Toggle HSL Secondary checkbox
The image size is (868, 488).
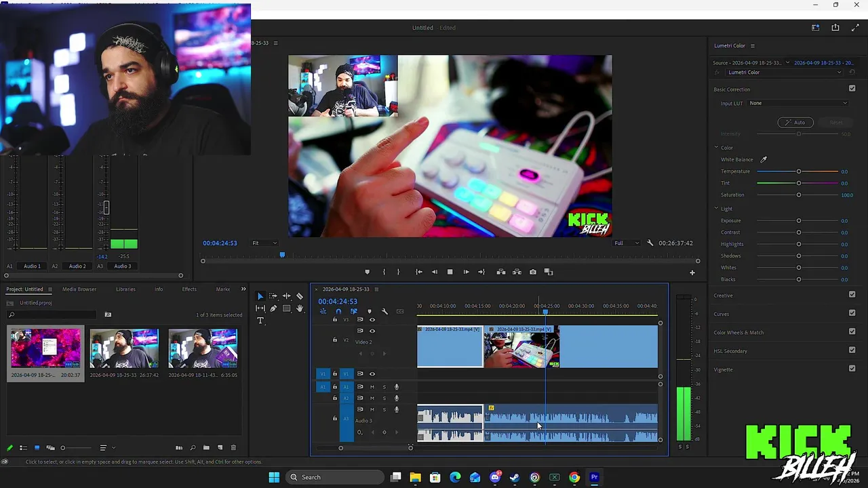point(852,350)
